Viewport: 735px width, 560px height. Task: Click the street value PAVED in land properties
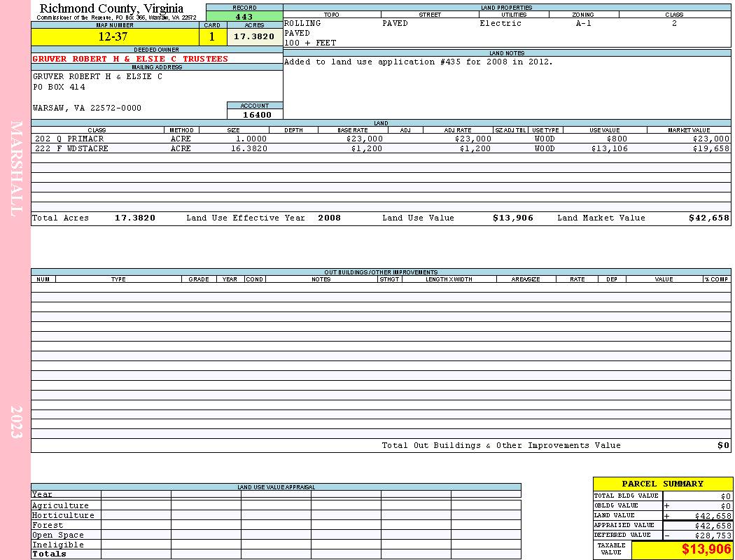[395, 23]
